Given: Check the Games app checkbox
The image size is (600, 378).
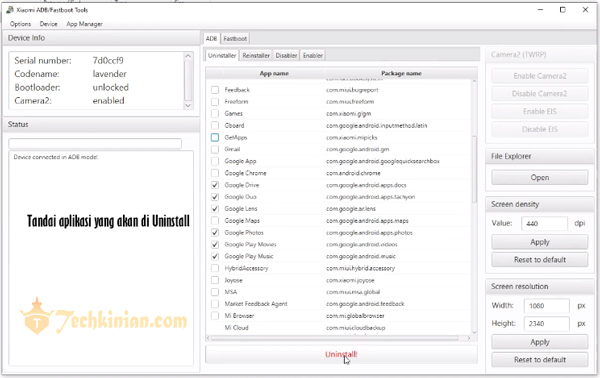Looking at the screenshot, I should (215, 114).
